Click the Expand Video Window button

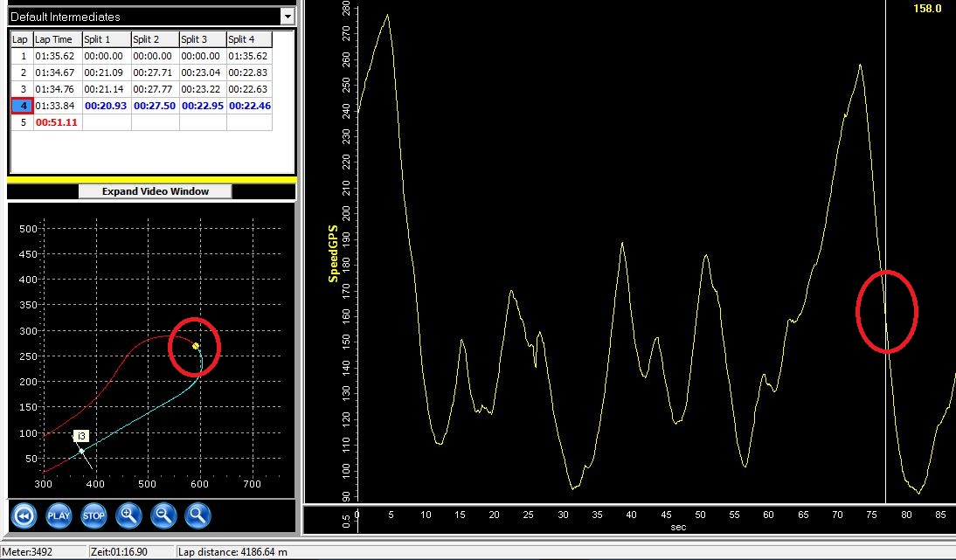155,191
